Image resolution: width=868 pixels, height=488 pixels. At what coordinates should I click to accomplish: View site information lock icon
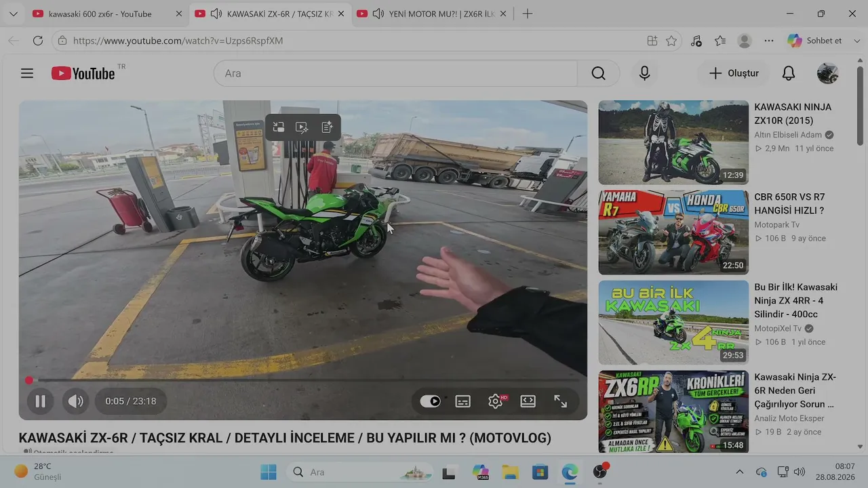(x=62, y=41)
